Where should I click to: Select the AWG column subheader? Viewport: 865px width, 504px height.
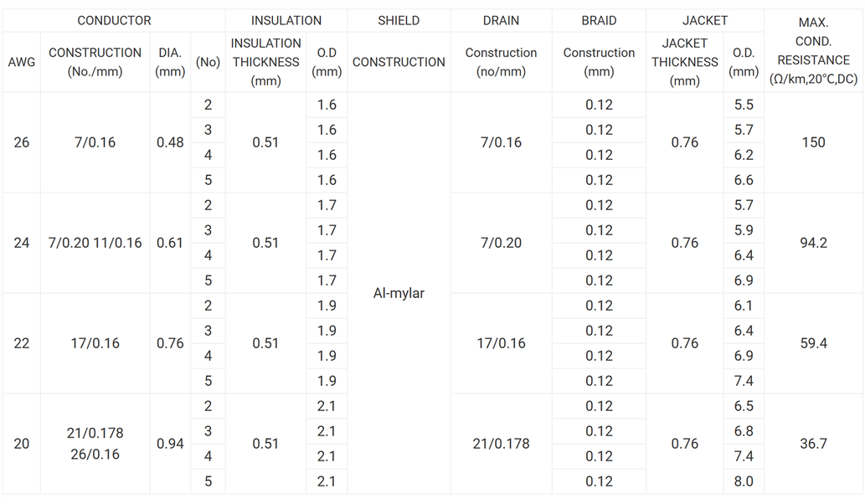pyautogui.click(x=22, y=62)
